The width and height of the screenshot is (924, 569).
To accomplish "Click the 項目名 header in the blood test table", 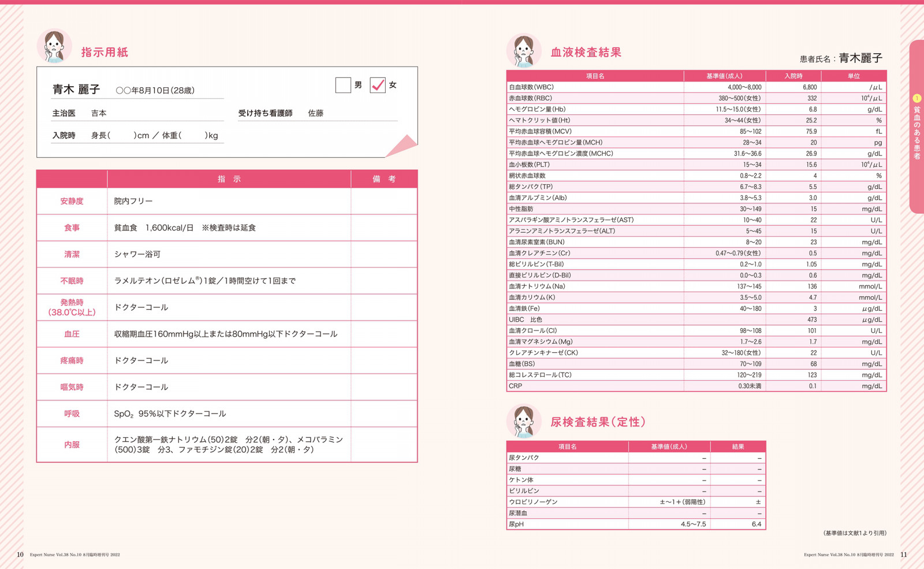I will (595, 76).
